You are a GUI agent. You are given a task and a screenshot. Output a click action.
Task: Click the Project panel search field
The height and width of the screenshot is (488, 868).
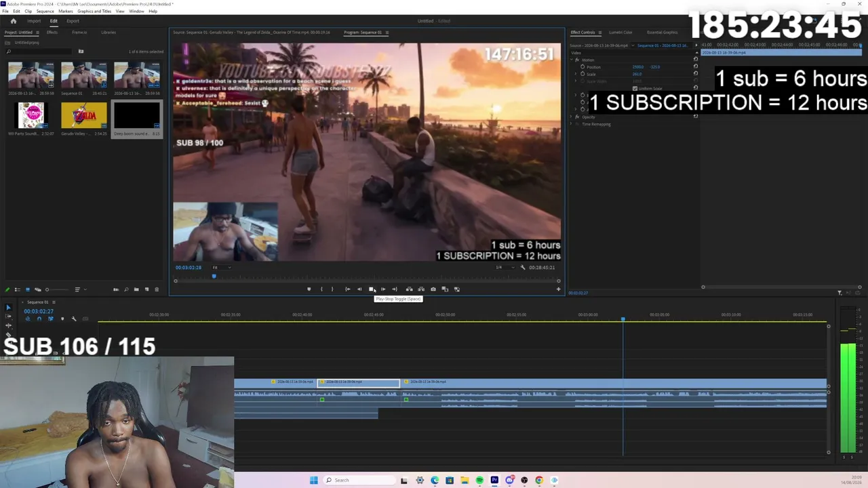tap(39, 52)
